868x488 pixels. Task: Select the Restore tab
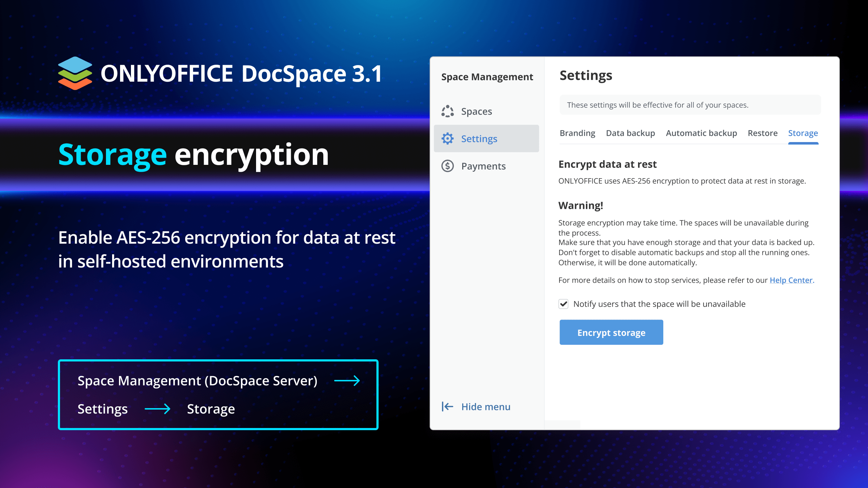coord(762,133)
